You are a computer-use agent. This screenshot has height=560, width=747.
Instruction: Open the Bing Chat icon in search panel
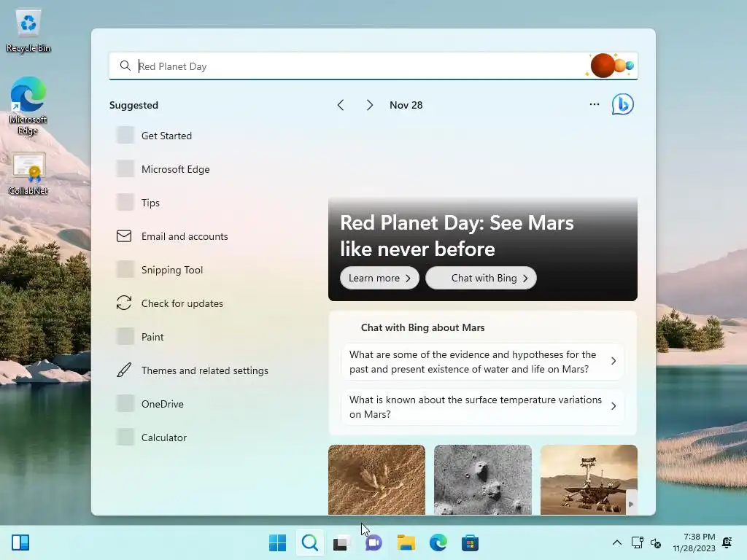[x=623, y=104]
